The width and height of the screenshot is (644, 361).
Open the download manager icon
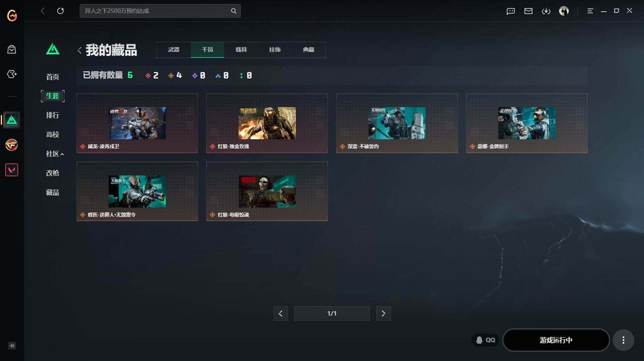546,11
